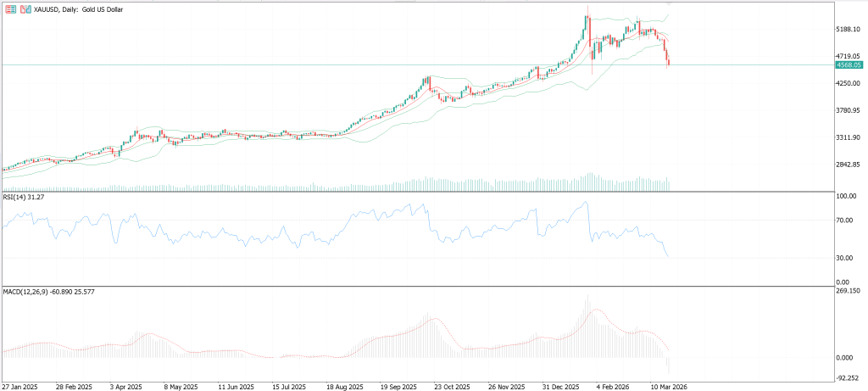The image size is (868, 391).
Task: Click the MACD 269.150 scale value
Action: pyautogui.click(x=848, y=291)
